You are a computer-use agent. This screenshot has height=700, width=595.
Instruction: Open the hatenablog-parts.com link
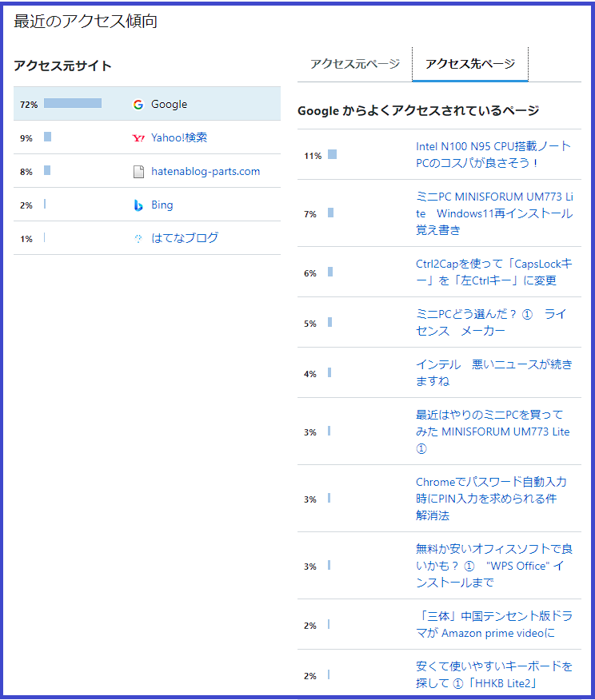[x=206, y=172]
